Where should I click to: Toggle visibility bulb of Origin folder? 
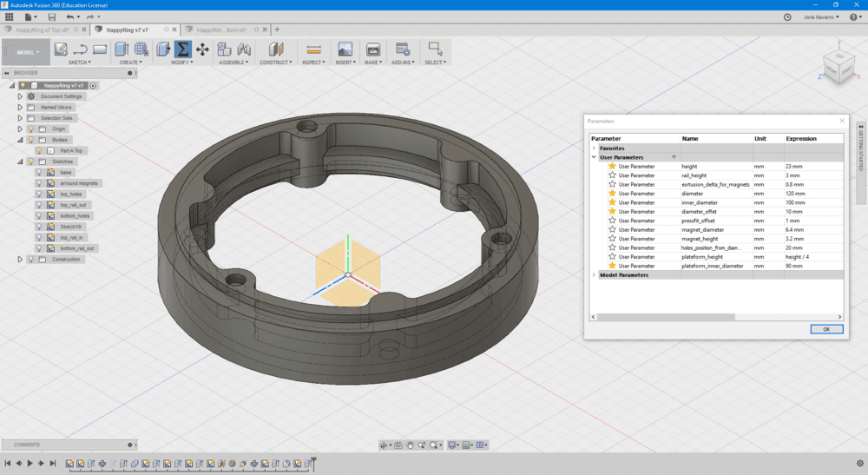tap(31, 129)
